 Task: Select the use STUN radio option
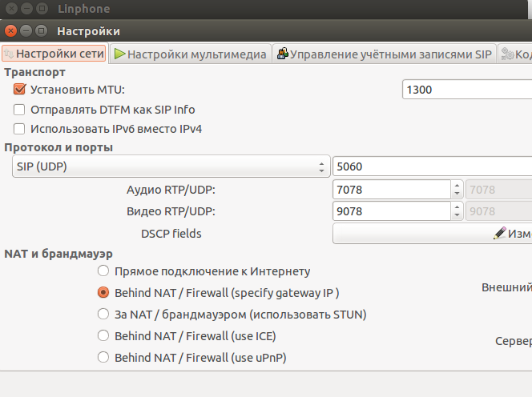click(x=103, y=315)
